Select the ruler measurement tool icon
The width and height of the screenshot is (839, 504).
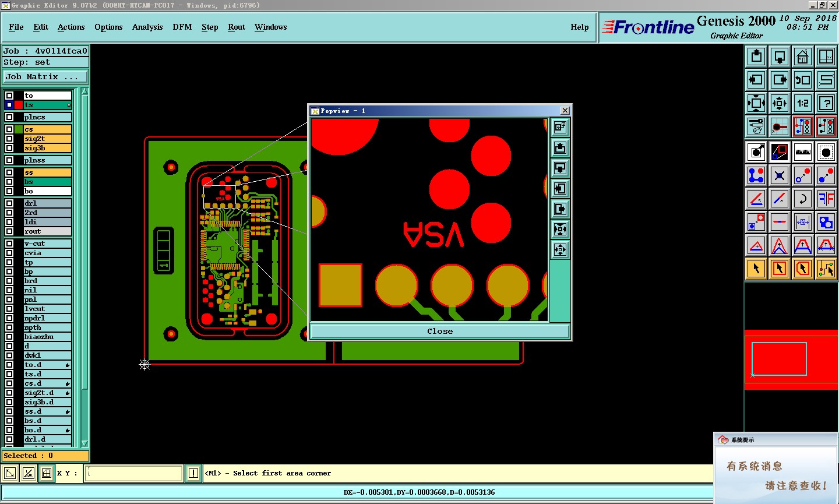(x=803, y=152)
